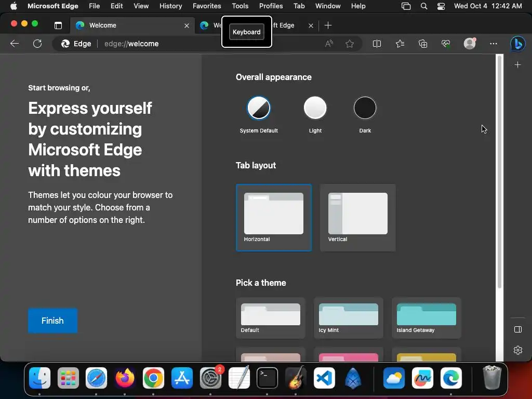This screenshot has height=399, width=532.
Task: Open the Favorites list icon
Action: click(x=400, y=44)
